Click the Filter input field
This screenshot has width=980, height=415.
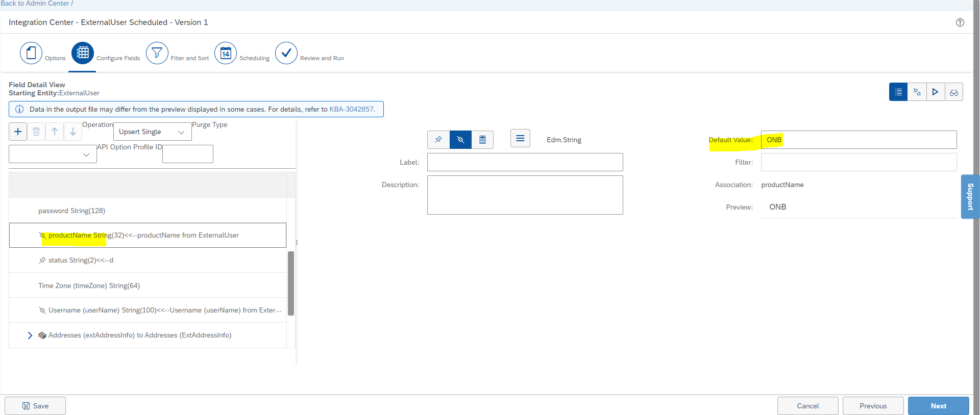859,162
